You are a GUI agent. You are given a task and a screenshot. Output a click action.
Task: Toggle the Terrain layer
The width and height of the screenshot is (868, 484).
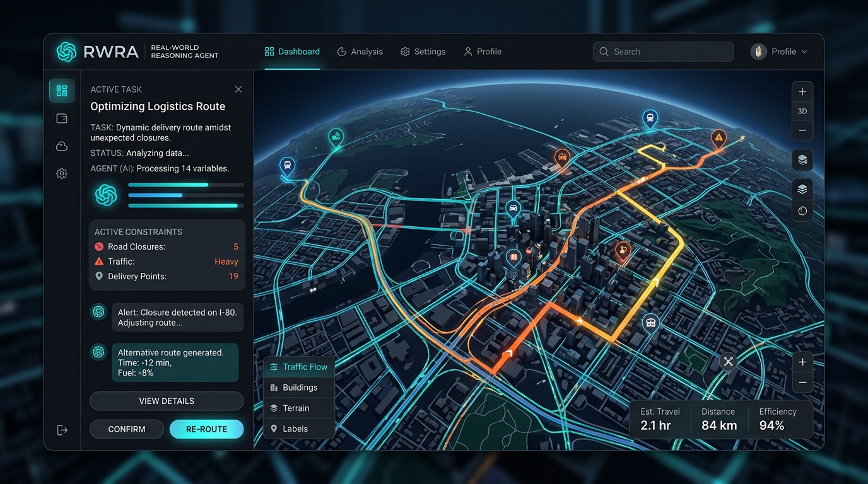tap(299, 408)
